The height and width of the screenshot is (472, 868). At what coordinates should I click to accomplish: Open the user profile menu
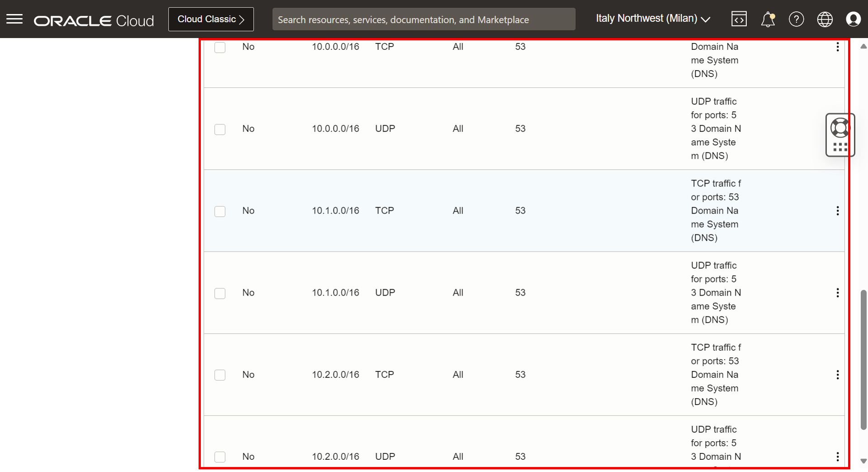pyautogui.click(x=853, y=19)
